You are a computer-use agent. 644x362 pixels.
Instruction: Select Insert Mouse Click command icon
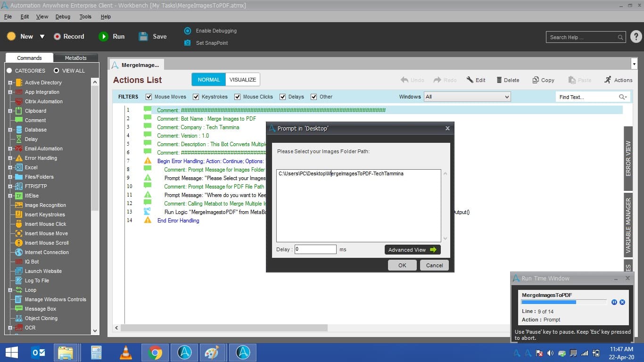coord(19,224)
